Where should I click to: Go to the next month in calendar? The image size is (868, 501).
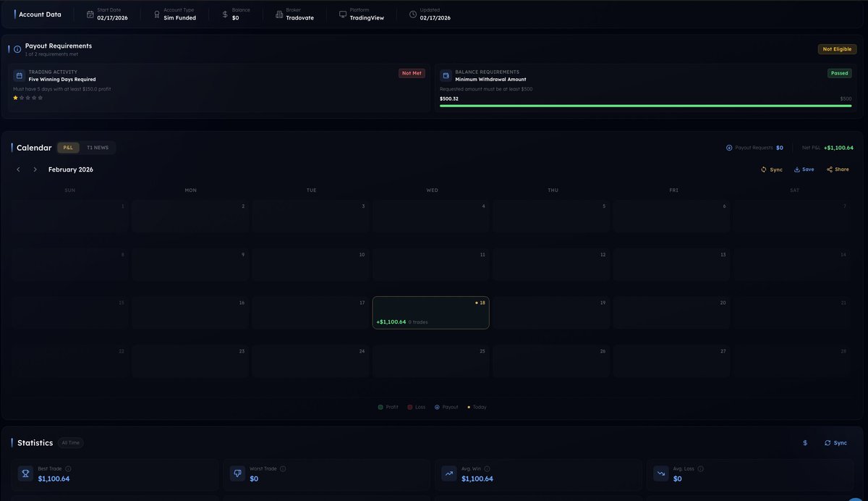point(35,169)
